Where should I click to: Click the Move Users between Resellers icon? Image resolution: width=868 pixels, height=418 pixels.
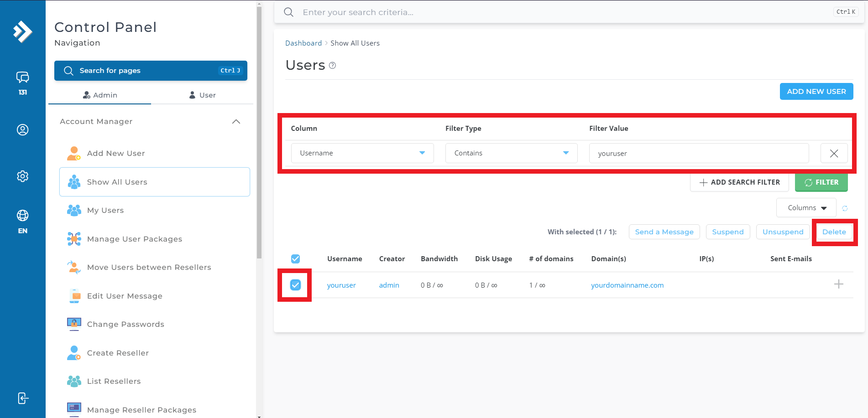[x=73, y=267]
